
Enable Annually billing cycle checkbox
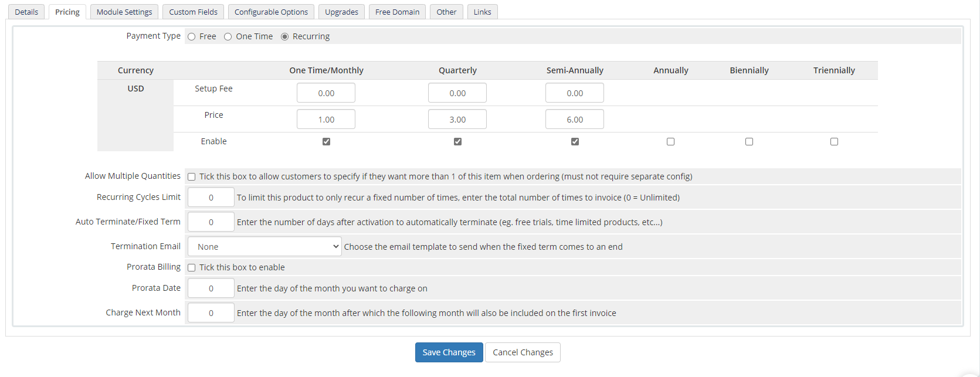pyautogui.click(x=670, y=142)
